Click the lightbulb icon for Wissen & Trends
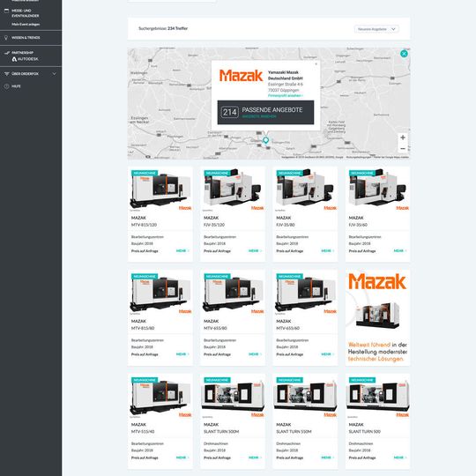Viewport: 476px width, 476px height. point(6,38)
